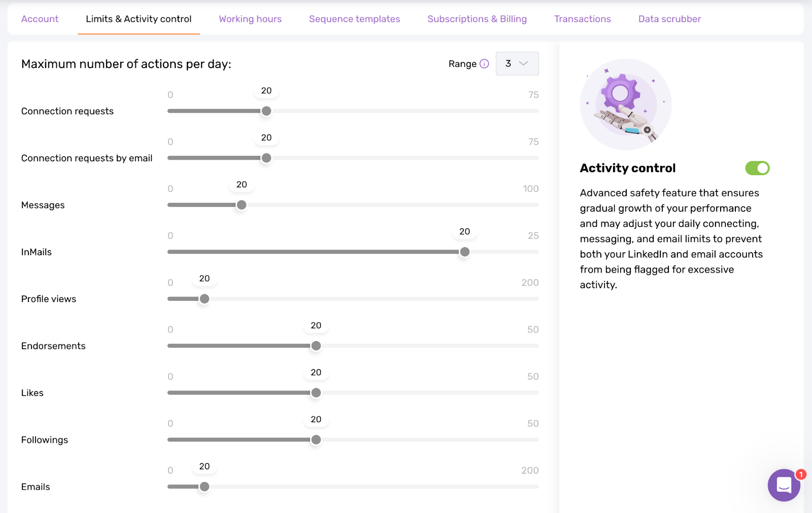
Task: Open the Intercom chat widget
Action: coord(783,486)
